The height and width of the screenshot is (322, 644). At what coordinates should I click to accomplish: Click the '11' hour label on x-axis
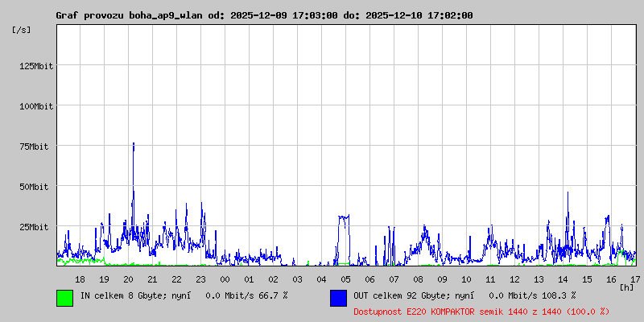pos(490,279)
